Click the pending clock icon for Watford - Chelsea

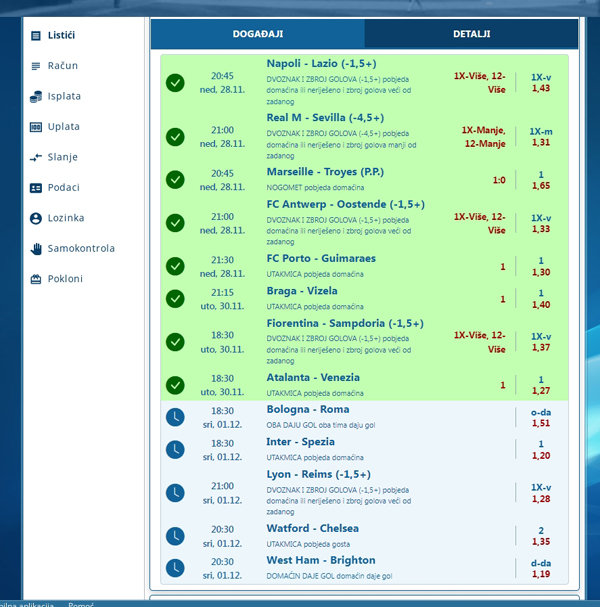tap(175, 535)
